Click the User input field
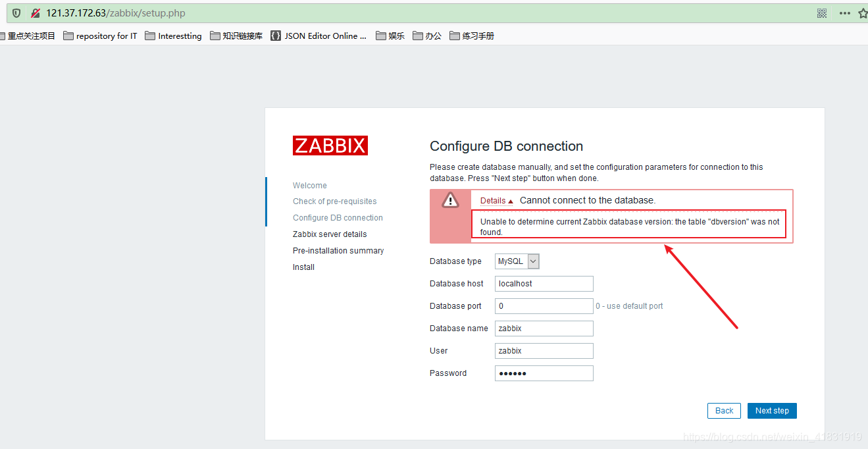This screenshot has height=449, width=868. click(544, 351)
